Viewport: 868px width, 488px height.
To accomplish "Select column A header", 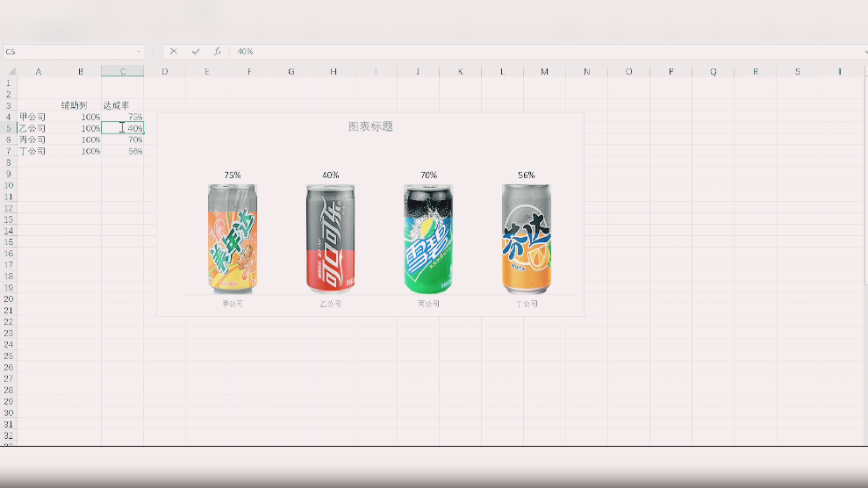I will (x=39, y=71).
